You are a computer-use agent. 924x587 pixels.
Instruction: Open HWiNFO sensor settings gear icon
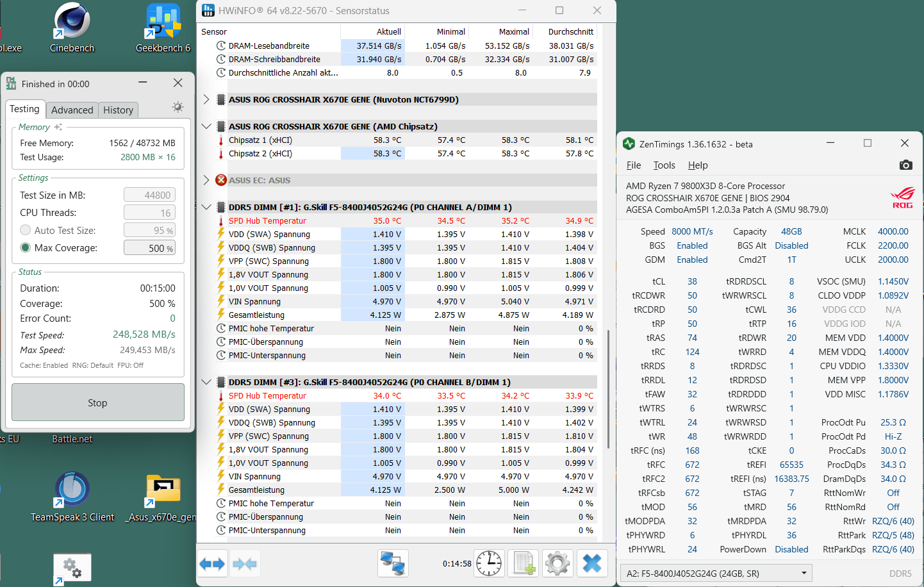tap(557, 564)
